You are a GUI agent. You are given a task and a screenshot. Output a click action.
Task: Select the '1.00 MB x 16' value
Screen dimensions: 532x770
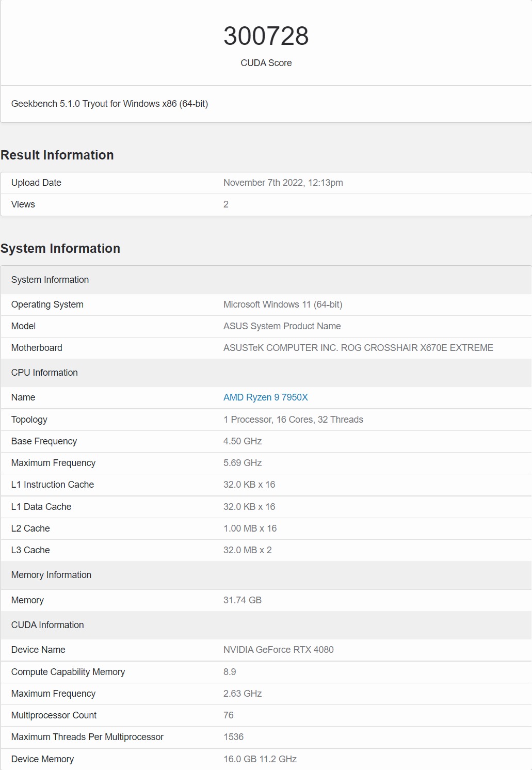[250, 528]
